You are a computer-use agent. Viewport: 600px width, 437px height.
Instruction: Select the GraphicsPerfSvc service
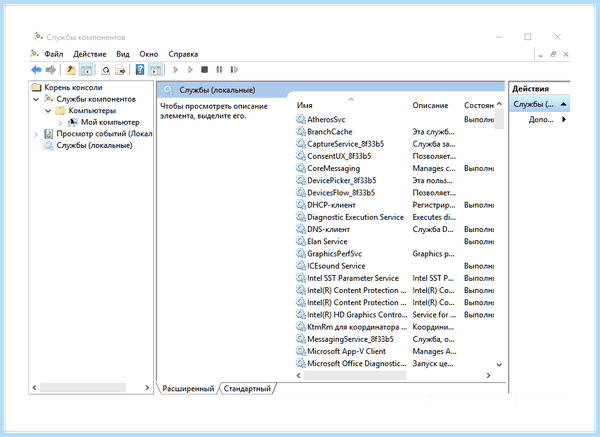pyautogui.click(x=334, y=254)
